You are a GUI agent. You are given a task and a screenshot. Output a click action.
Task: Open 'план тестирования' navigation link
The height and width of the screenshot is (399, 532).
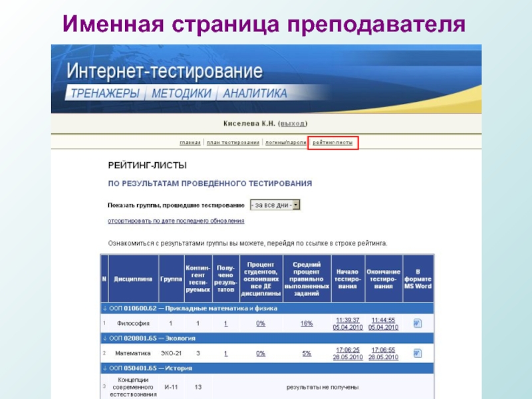pyautogui.click(x=233, y=142)
